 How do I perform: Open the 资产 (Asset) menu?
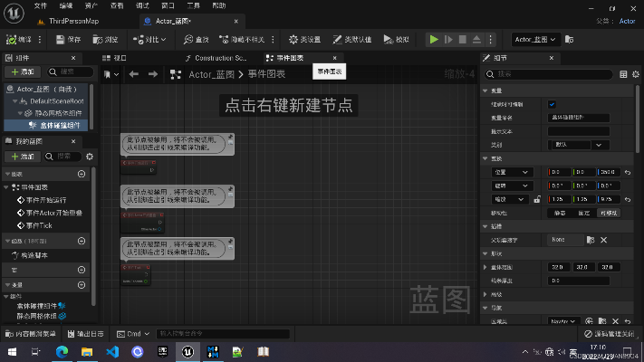click(91, 5)
